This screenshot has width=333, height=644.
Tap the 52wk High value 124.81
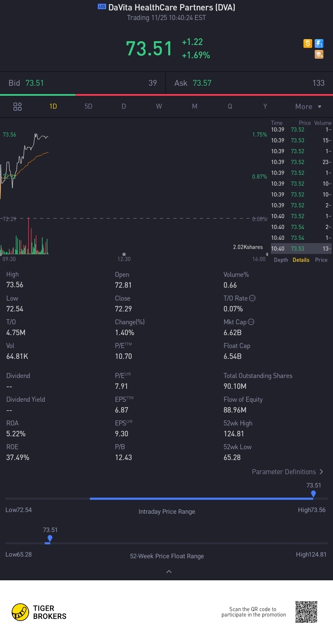[234, 434]
